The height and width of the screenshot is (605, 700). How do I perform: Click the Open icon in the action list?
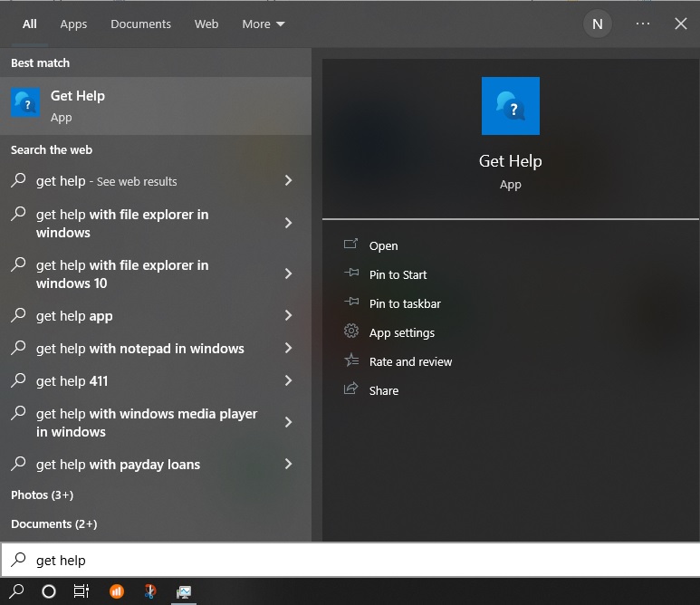click(350, 245)
